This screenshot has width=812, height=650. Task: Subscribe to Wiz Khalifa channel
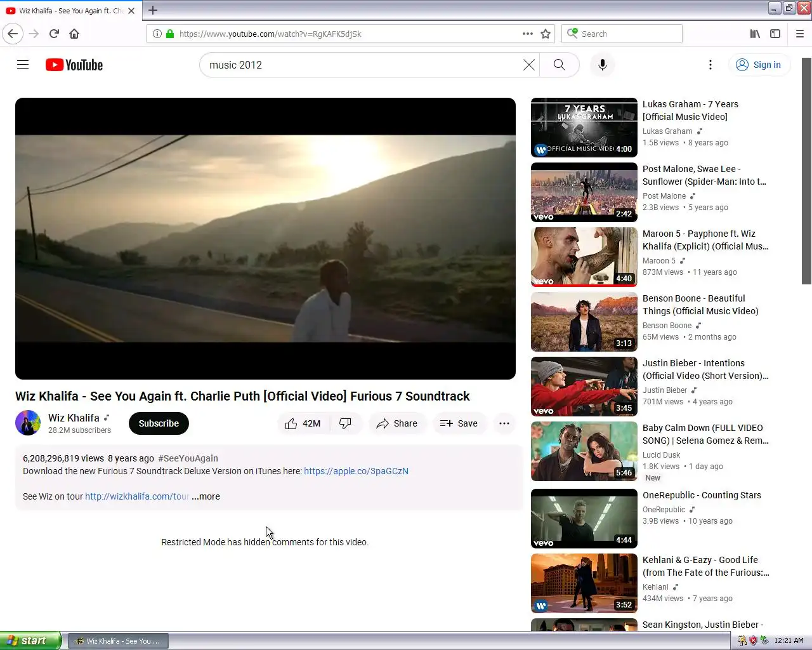click(159, 423)
